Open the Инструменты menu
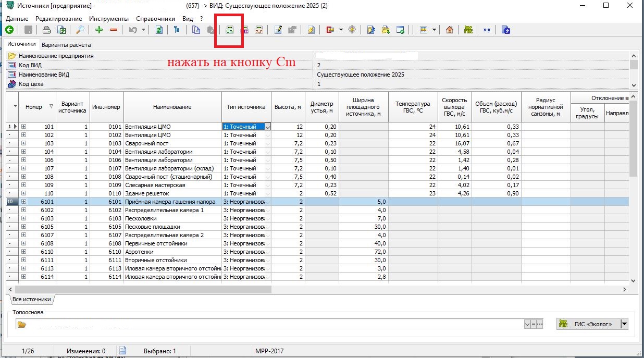 click(x=108, y=18)
